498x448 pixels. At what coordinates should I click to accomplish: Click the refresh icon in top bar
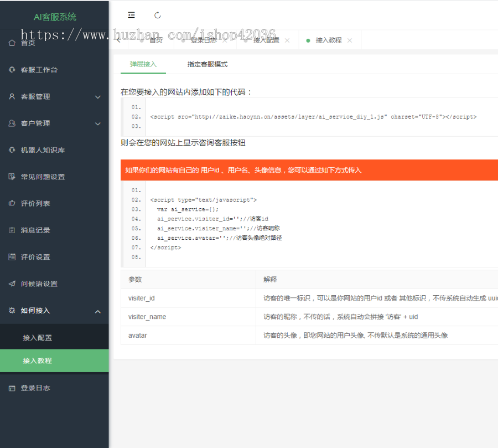(x=158, y=15)
